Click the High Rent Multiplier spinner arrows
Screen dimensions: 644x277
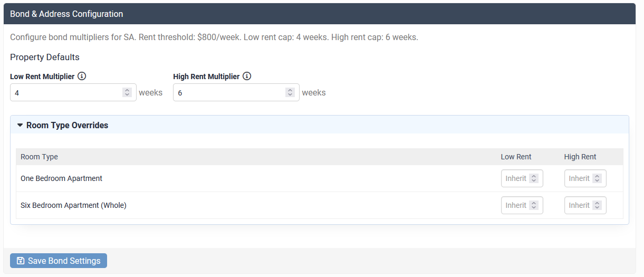pyautogui.click(x=290, y=92)
